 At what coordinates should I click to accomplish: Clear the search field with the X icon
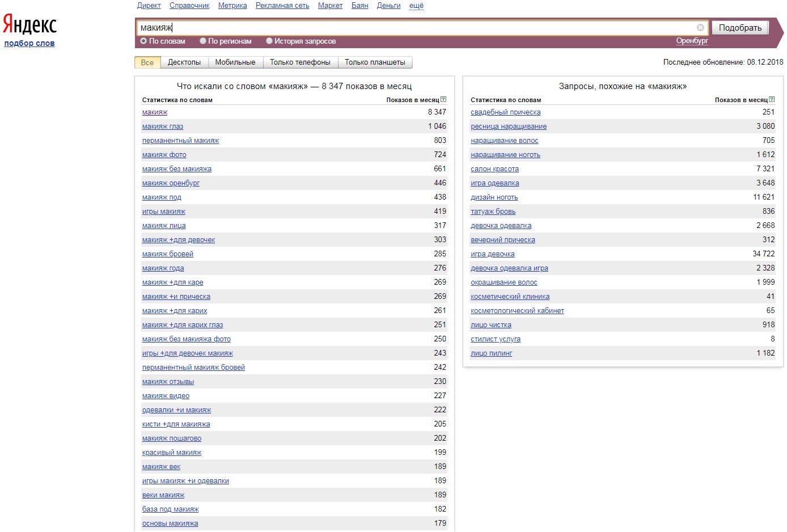[x=700, y=27]
